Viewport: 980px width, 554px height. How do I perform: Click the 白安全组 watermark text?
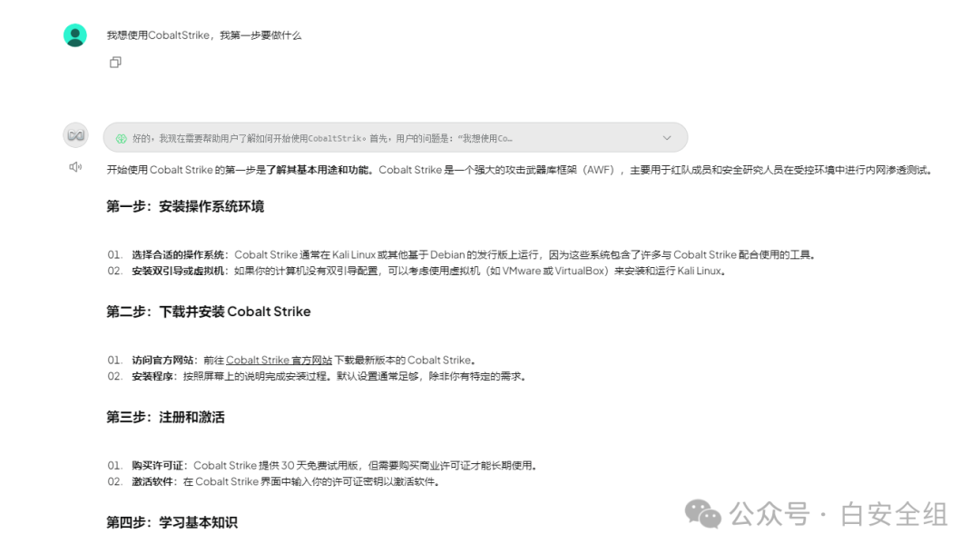tap(894, 515)
